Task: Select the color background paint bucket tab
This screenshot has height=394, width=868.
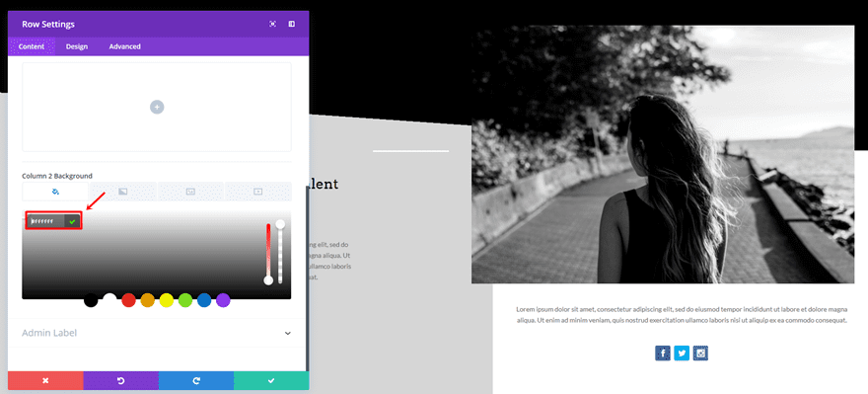Action: coord(55,192)
